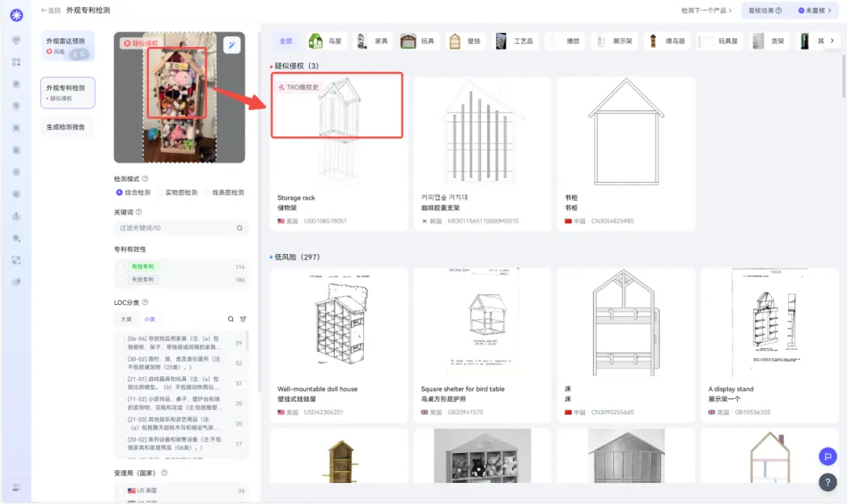The height and width of the screenshot is (504, 847).
Task: Click the help icon next to 关键词
Action: click(x=139, y=212)
